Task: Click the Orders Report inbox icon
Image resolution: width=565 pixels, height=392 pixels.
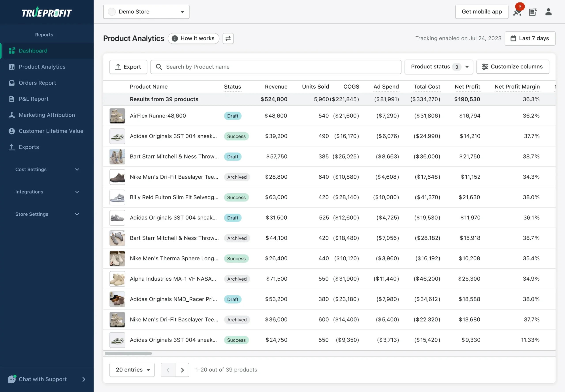Action: click(12, 83)
